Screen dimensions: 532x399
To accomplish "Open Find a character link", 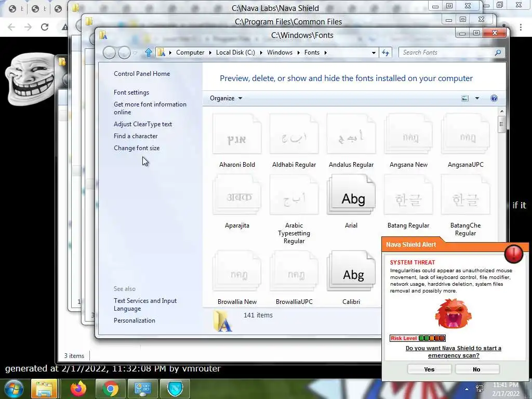I will [x=136, y=136].
